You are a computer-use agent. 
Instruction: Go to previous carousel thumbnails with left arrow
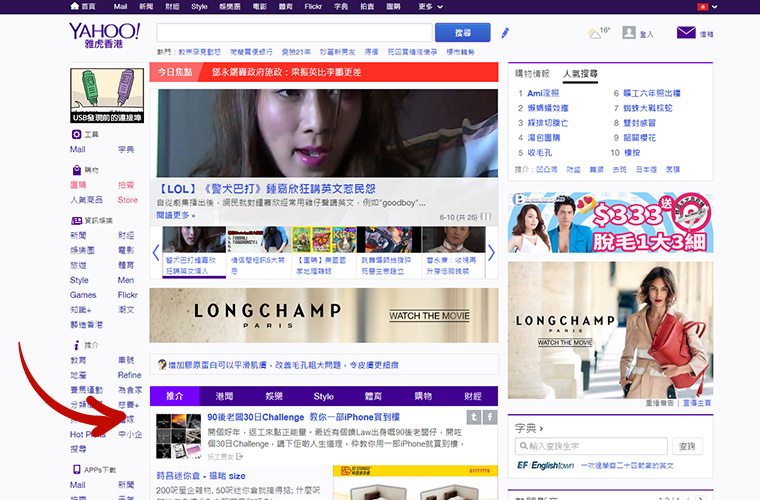tap(156, 252)
